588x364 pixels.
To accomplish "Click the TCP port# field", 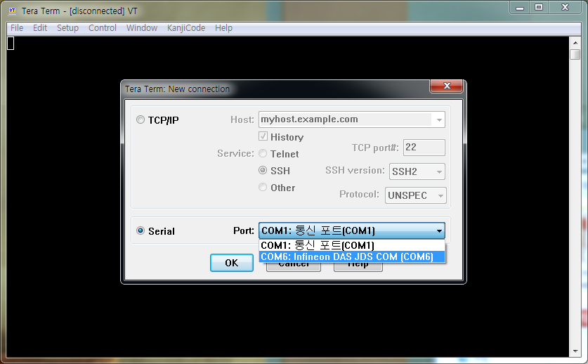I will (x=424, y=148).
